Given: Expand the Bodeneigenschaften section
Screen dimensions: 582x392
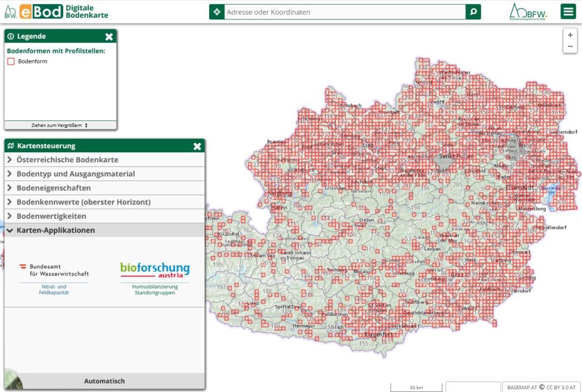Looking at the screenshot, I should [53, 188].
